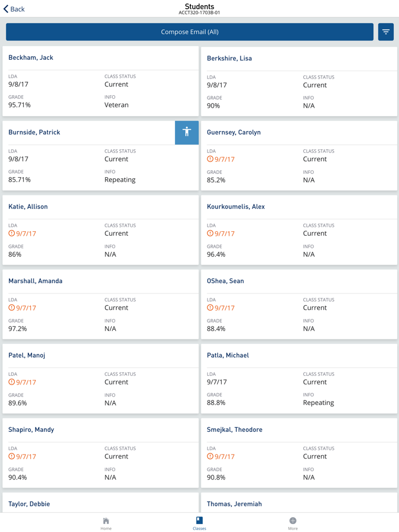Image resolution: width=399 pixels, height=532 pixels.
Task: Open the filter options icon
Action: 386,32
